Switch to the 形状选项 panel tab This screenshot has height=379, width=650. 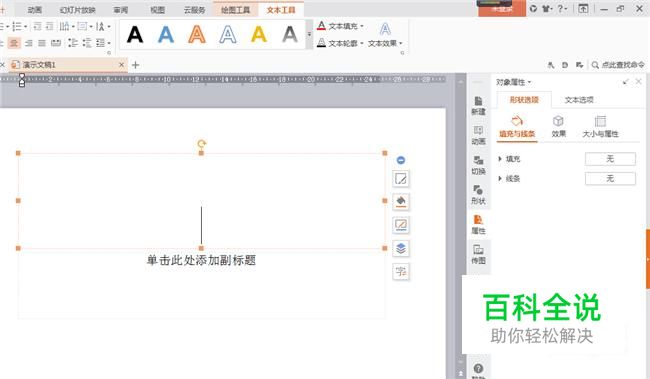(x=524, y=100)
